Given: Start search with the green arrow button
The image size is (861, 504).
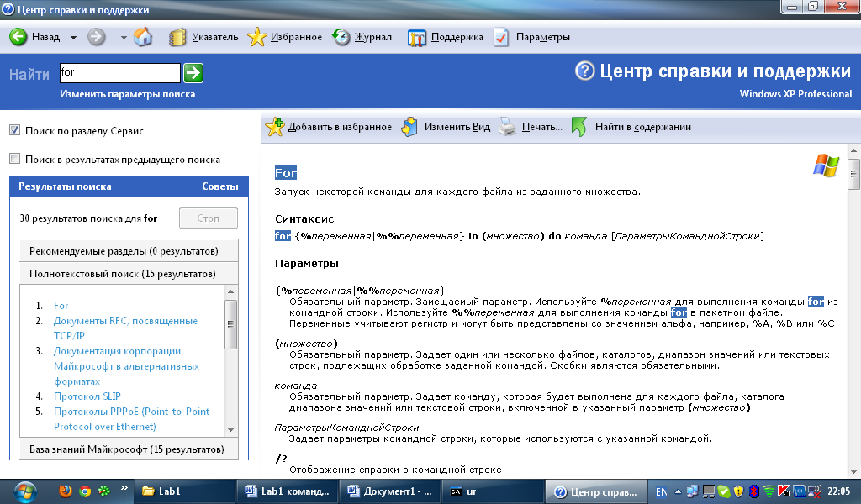Looking at the screenshot, I should pyautogui.click(x=193, y=73).
